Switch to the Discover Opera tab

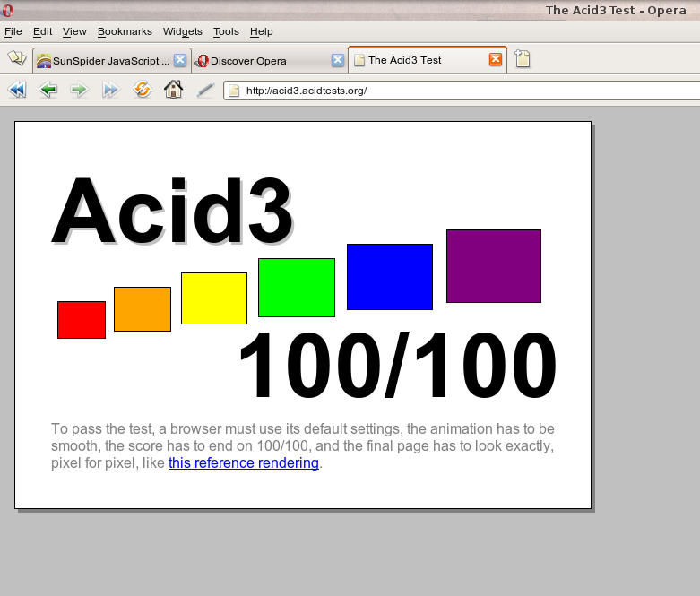[270, 61]
